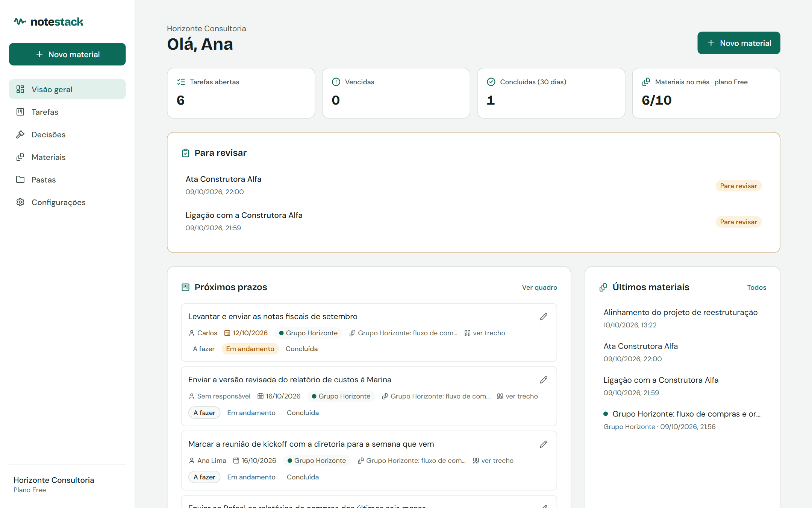This screenshot has width=812, height=508.
Task: Mark kickoff reunião task as Concluída
Action: pos(303,477)
